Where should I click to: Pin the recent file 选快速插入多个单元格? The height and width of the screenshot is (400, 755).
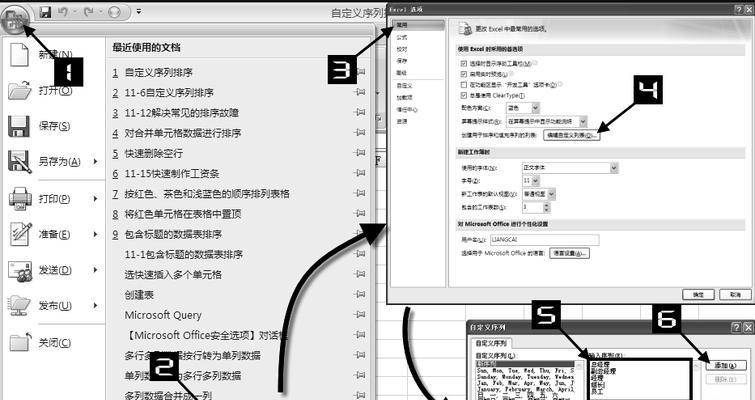[360, 274]
